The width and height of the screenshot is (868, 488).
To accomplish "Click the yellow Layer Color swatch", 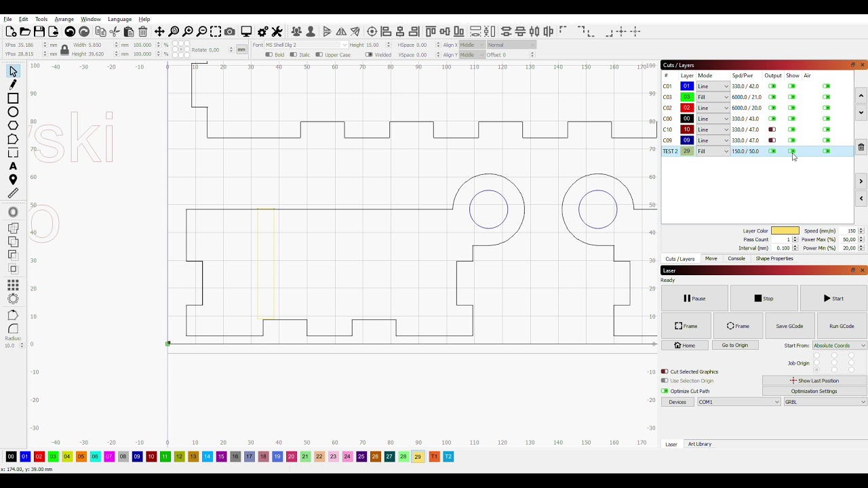I will point(785,230).
